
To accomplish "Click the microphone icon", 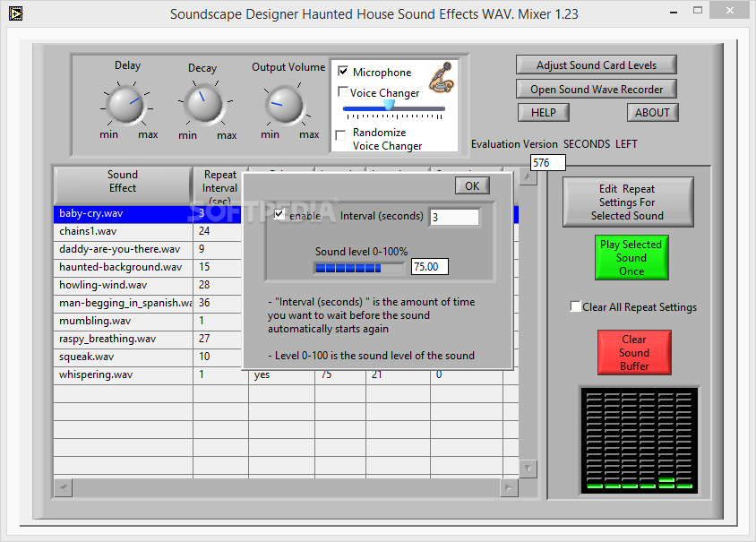I will click(442, 77).
